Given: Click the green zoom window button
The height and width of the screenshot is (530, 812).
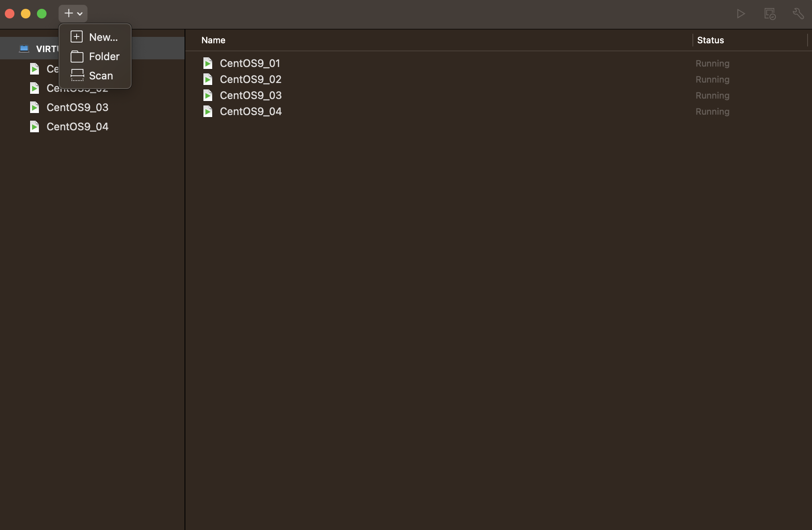Looking at the screenshot, I should pyautogui.click(x=42, y=14).
